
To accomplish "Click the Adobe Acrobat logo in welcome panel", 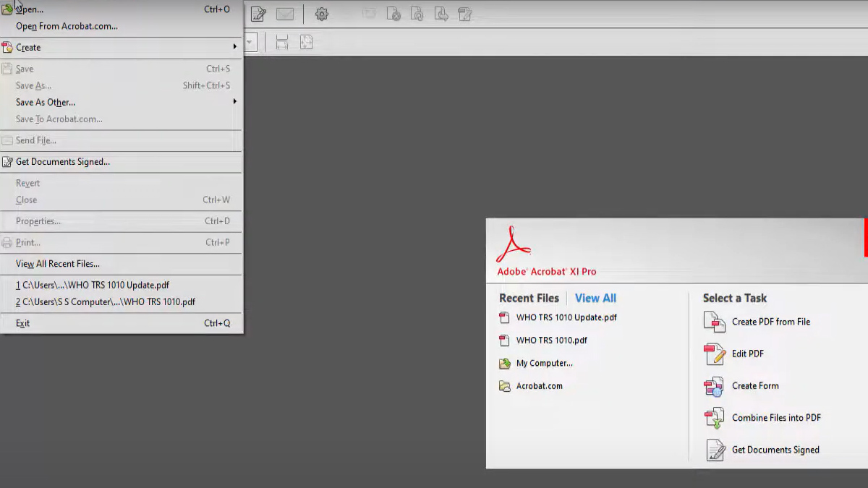I will (514, 245).
